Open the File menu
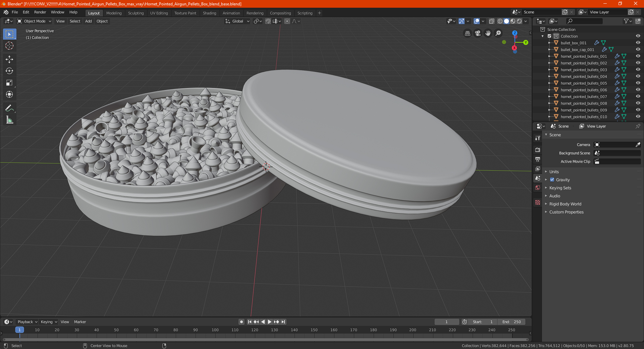 pos(15,12)
